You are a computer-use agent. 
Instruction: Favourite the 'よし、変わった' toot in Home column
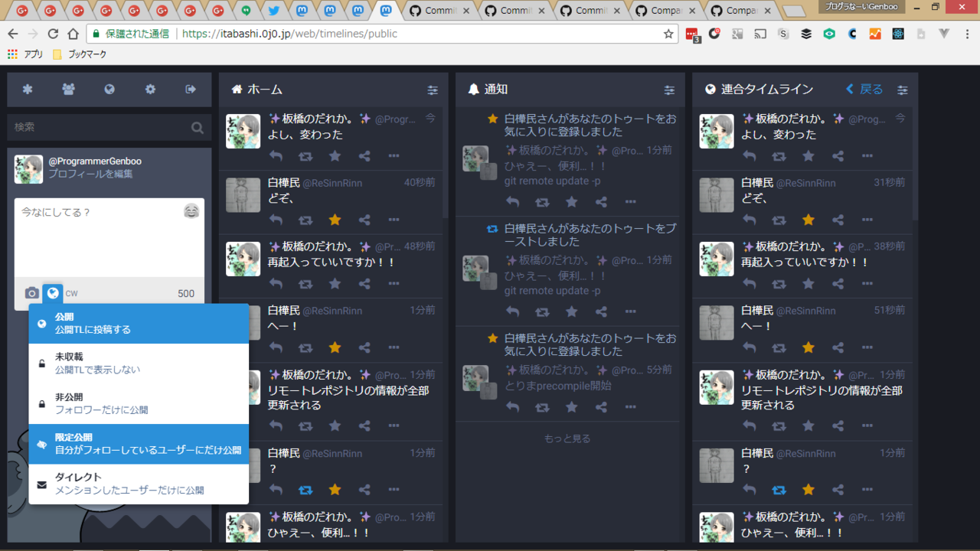[x=335, y=156]
